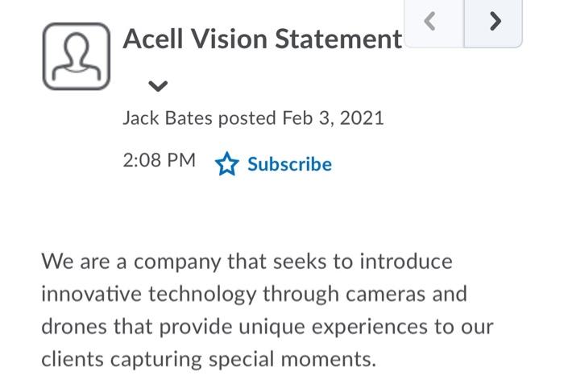Expand the chevron below the thread title
Image resolution: width=564 pixels, height=392 pixels.
[158, 86]
